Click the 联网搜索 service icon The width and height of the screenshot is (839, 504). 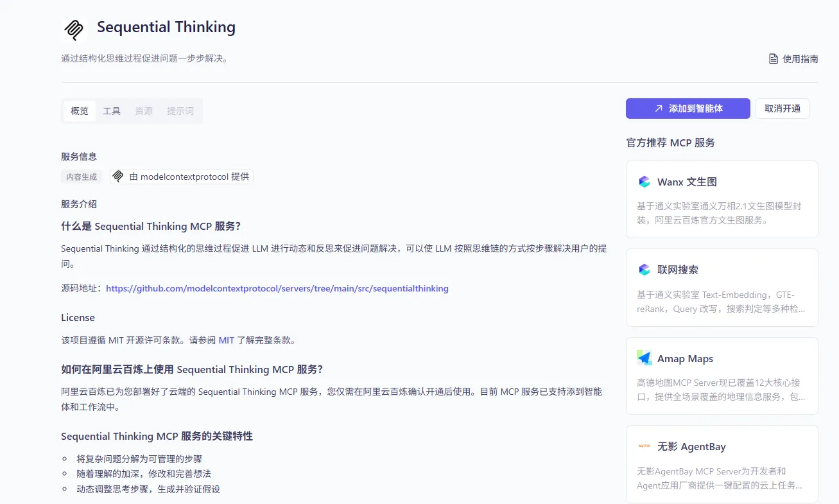pos(644,270)
